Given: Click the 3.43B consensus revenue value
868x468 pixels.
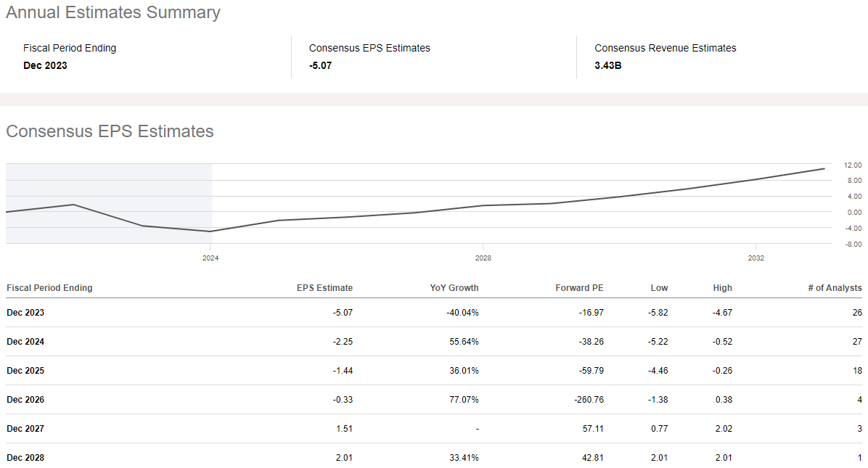Looking at the screenshot, I should [x=607, y=66].
